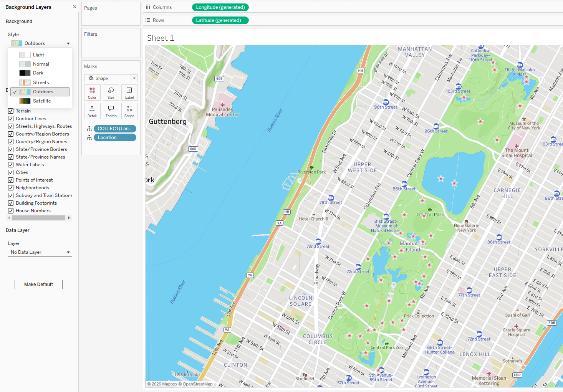This screenshot has height=392, width=563.
Task: Click the 86th Street subway icon near Central Park W
Action: click(x=404, y=184)
